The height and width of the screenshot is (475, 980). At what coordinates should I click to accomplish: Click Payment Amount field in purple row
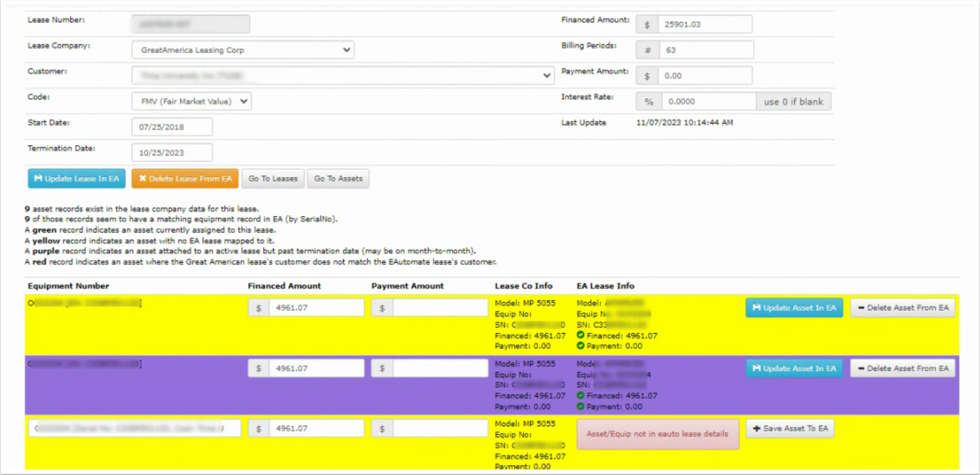point(440,368)
